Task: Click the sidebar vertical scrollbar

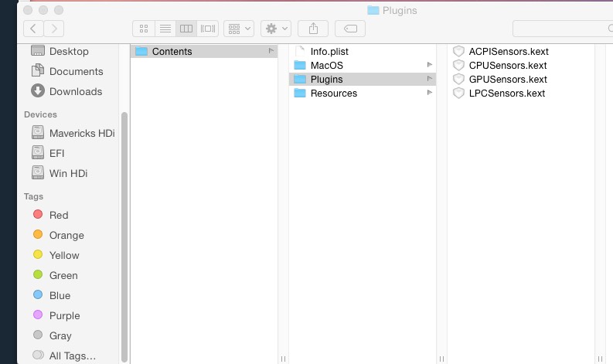Action: (x=124, y=237)
